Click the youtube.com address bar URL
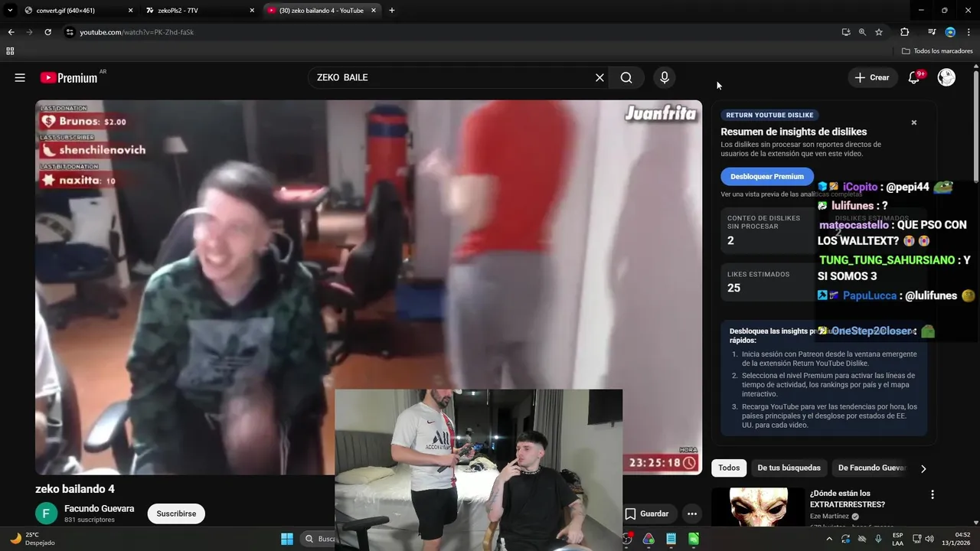This screenshot has width=980, height=551. click(x=136, y=32)
